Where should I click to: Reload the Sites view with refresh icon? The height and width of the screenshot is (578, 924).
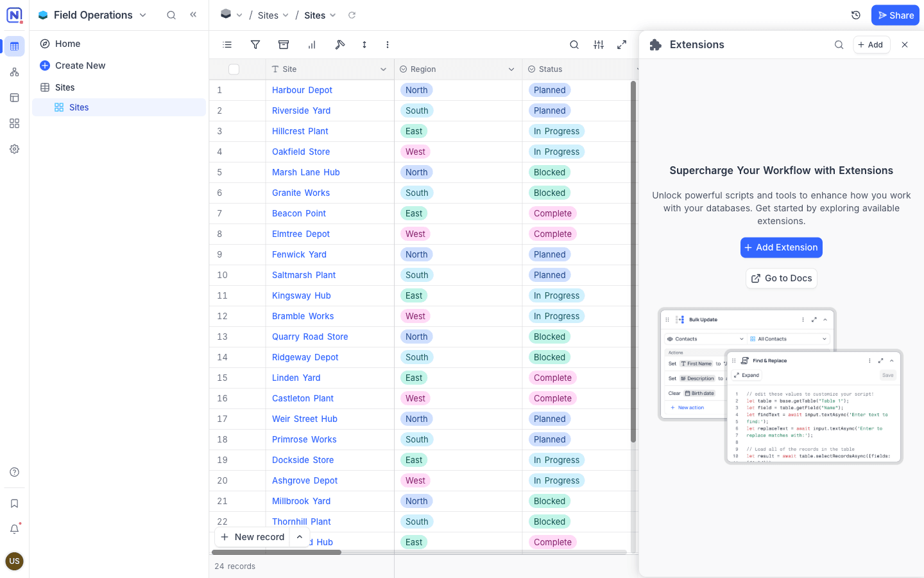(x=352, y=15)
